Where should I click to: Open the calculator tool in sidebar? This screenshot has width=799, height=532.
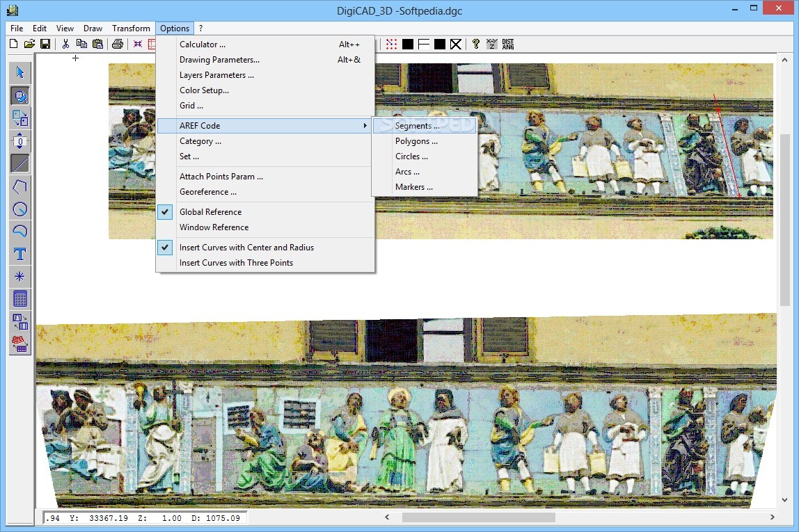(20, 299)
